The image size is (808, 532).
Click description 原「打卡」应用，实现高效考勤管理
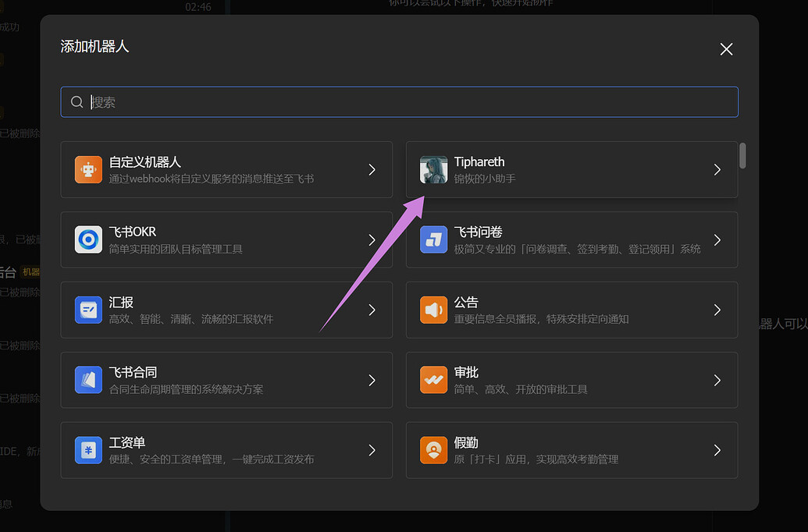click(536, 459)
